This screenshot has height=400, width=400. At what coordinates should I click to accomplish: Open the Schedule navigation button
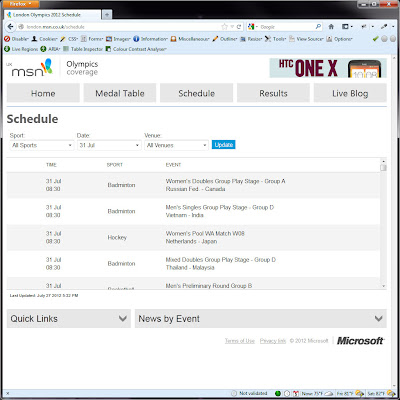click(196, 93)
